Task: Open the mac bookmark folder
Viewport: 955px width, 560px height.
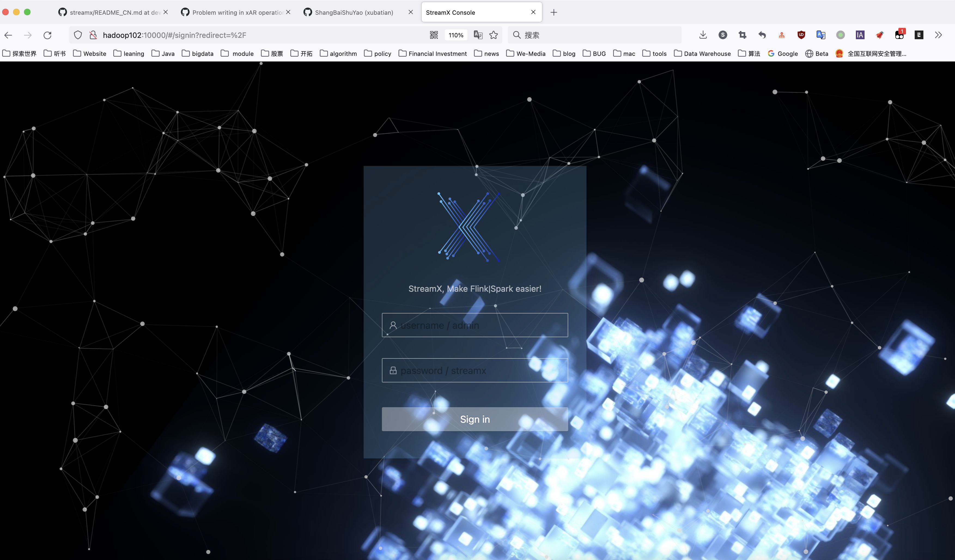Action: (624, 53)
